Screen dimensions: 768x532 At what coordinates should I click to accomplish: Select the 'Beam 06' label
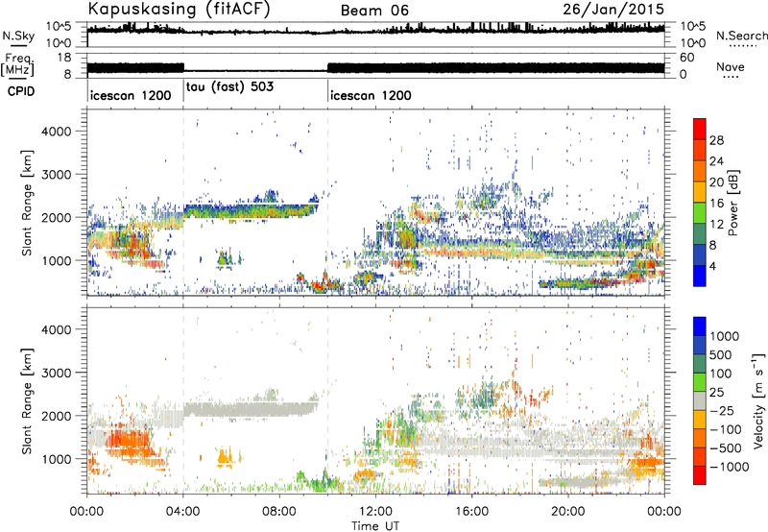point(374,11)
